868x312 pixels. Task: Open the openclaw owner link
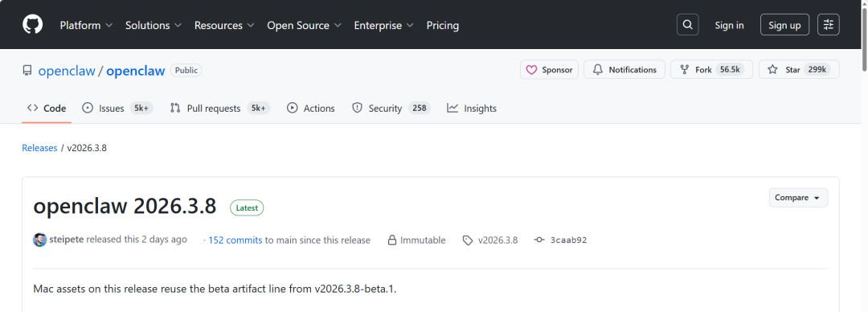pos(67,71)
